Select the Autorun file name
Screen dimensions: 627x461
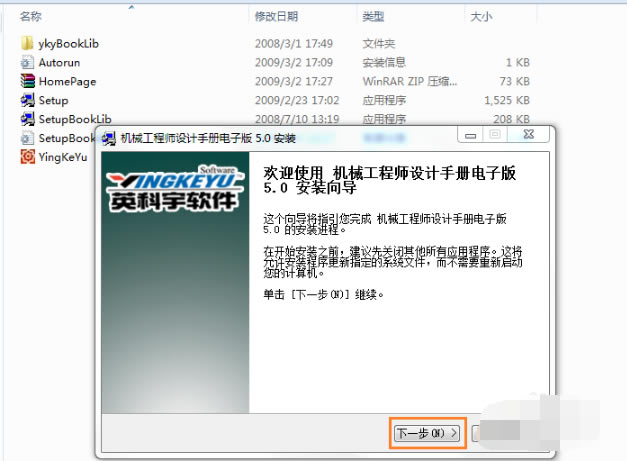click(x=59, y=62)
